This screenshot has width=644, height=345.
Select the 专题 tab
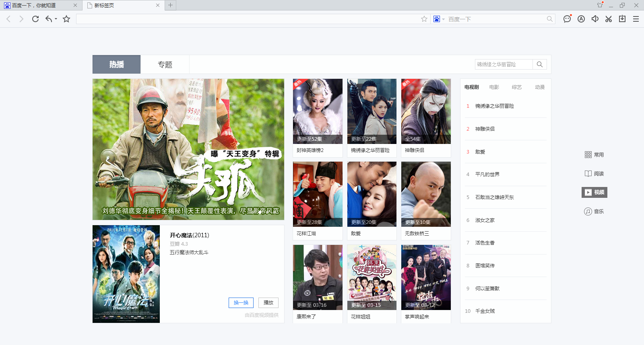[165, 64]
